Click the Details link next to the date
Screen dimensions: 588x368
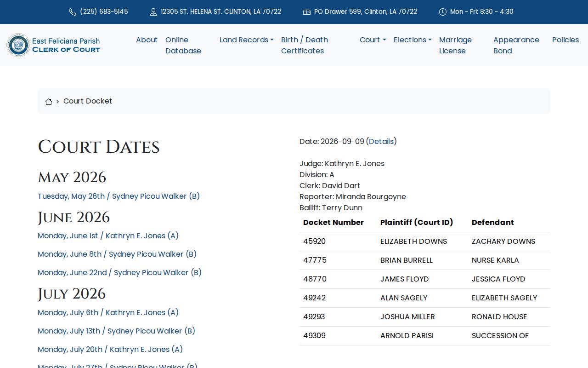point(381,142)
